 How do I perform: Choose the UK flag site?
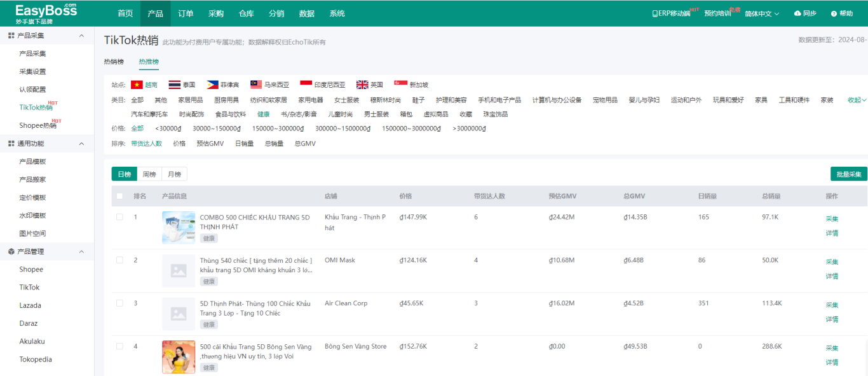[x=362, y=85]
